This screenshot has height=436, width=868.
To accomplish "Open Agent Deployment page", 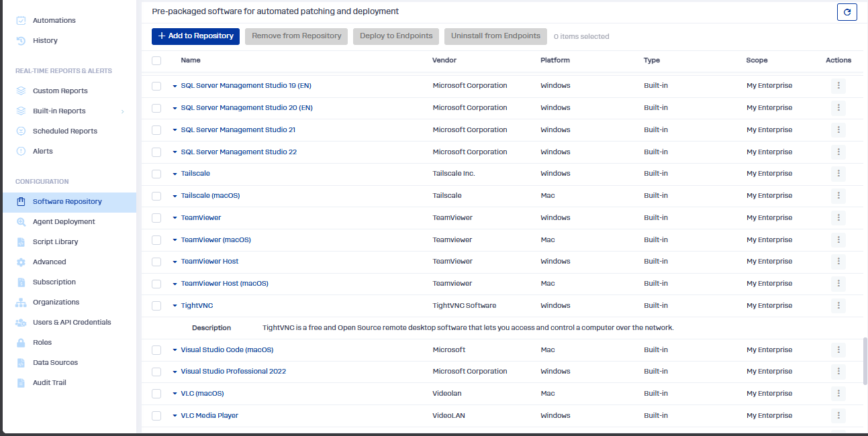I will [x=64, y=221].
